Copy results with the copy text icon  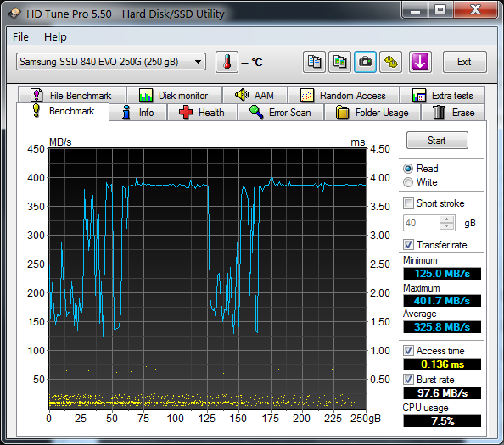click(x=314, y=62)
